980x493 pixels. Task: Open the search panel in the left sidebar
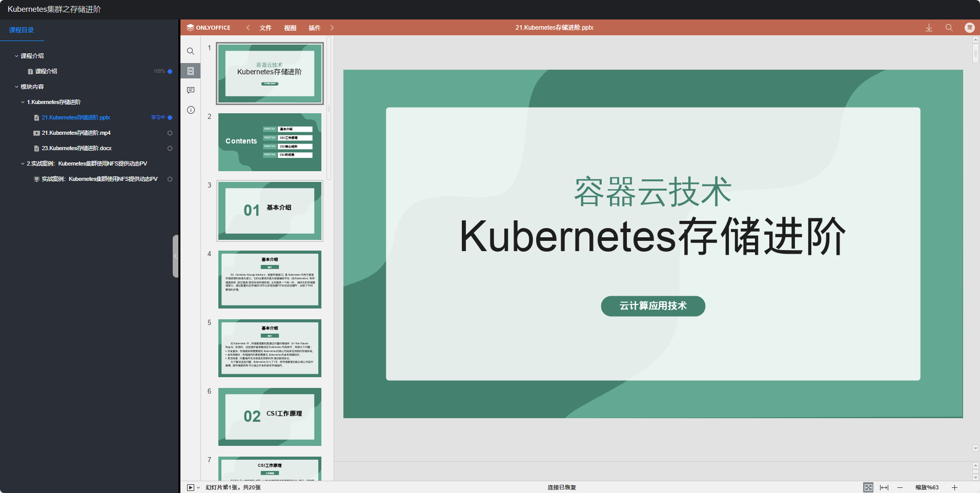(191, 51)
